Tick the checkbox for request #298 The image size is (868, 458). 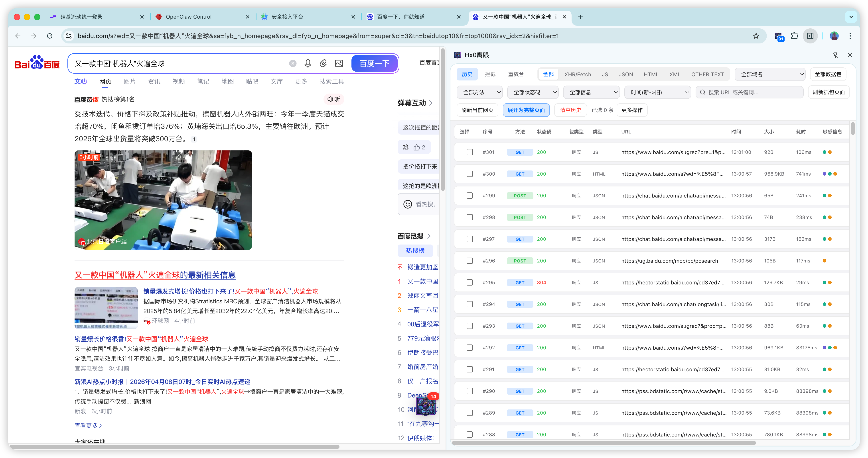click(469, 217)
